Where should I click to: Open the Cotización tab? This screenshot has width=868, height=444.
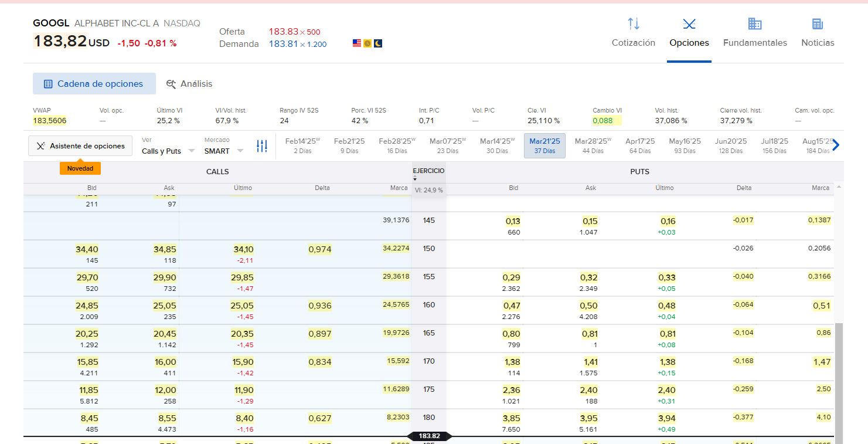(633, 43)
